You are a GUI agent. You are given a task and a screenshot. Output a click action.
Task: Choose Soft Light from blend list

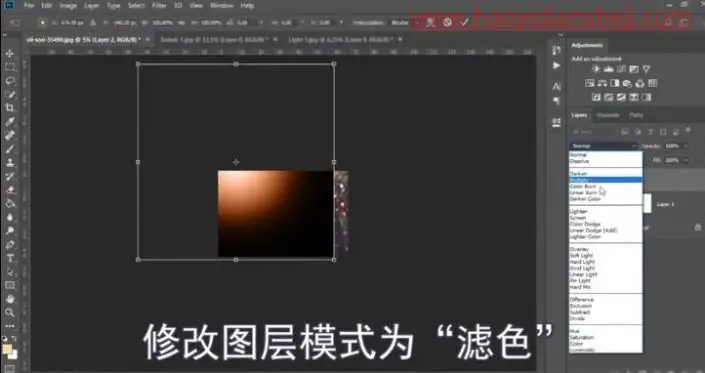(606, 255)
